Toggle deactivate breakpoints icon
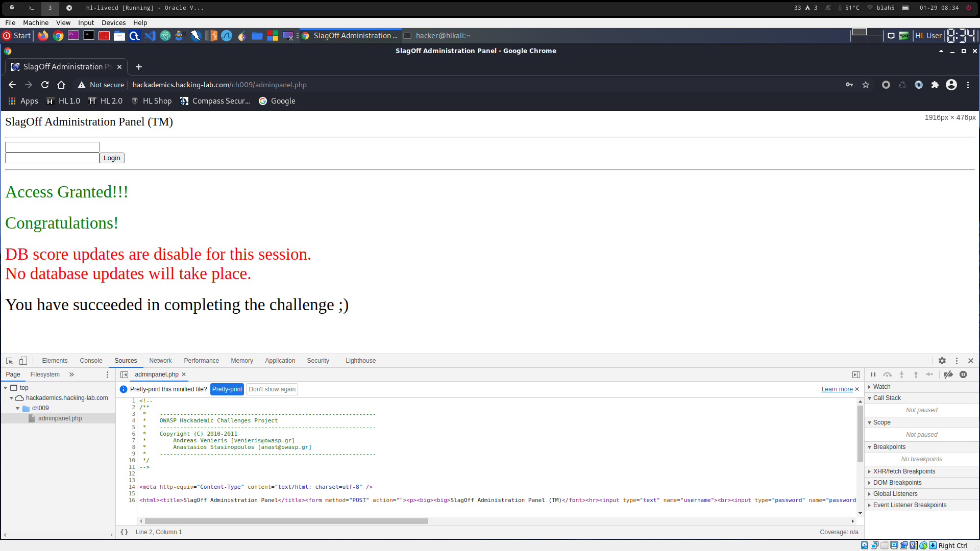This screenshot has height=551, width=980. 948,374
